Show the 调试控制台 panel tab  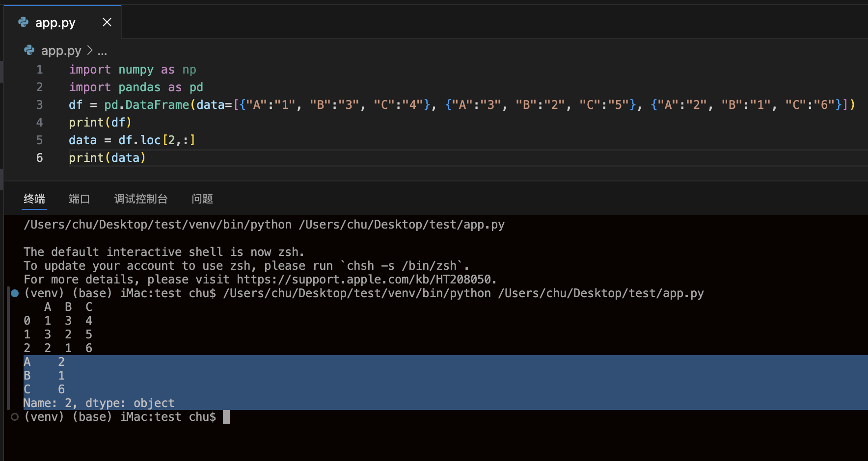coord(141,199)
